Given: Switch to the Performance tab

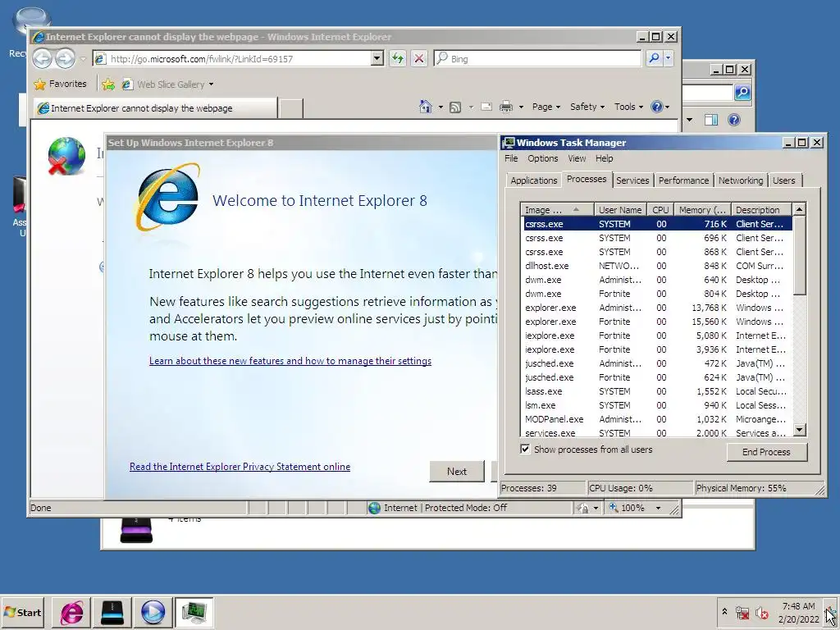Looking at the screenshot, I should click(683, 180).
